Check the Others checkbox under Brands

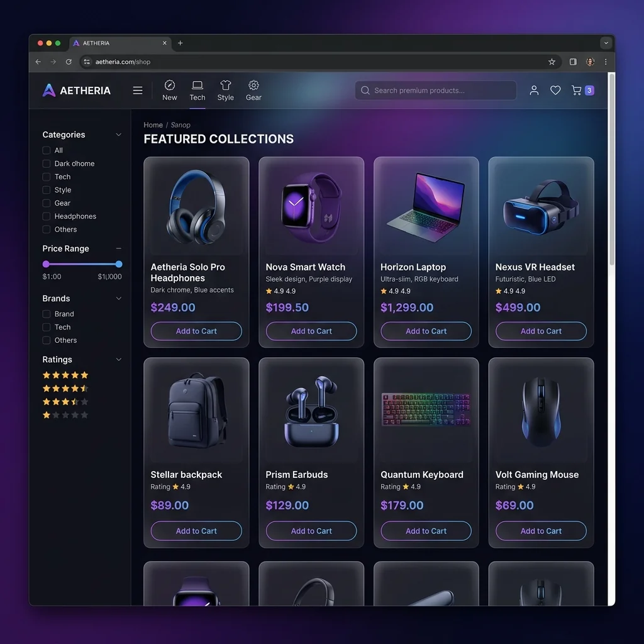[x=47, y=340]
